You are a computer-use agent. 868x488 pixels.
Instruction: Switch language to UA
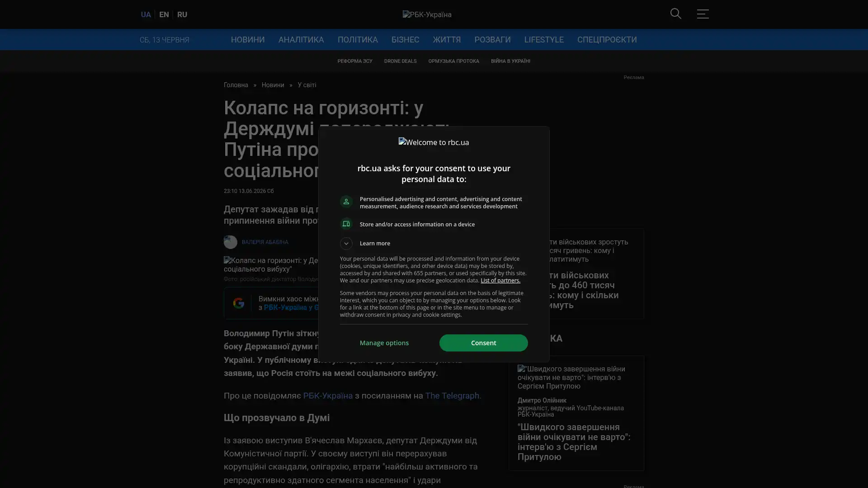coord(146,14)
